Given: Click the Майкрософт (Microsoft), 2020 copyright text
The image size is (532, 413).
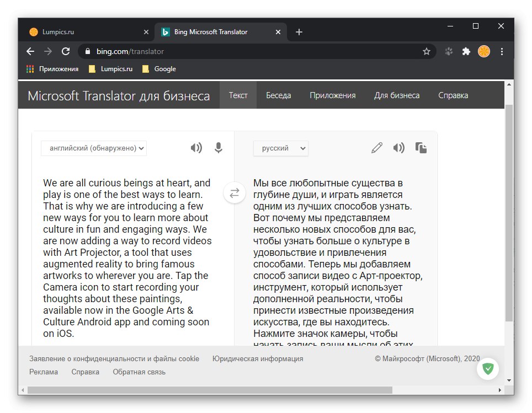Looking at the screenshot, I should tap(428, 359).
